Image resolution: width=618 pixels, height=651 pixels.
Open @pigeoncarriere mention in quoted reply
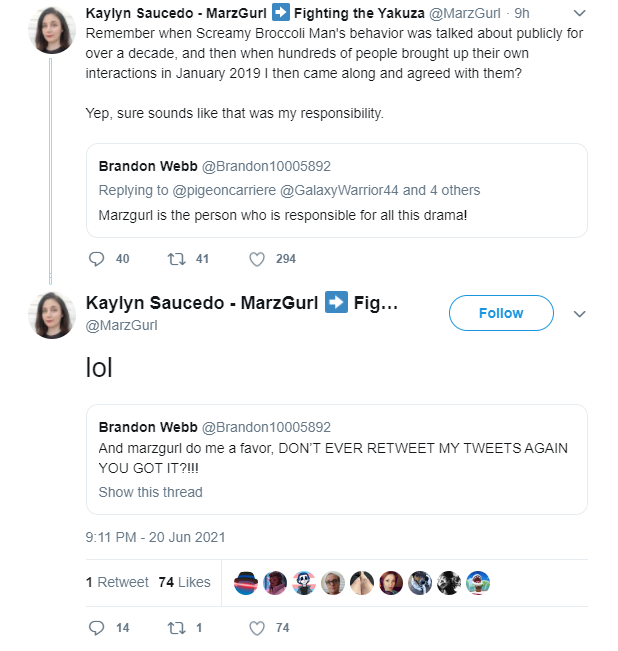(x=224, y=190)
